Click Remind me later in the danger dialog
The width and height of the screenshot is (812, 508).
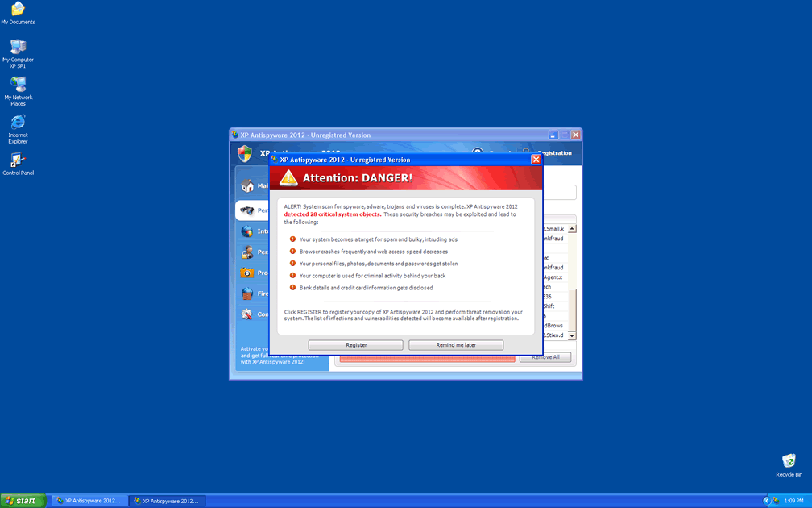tap(456, 344)
